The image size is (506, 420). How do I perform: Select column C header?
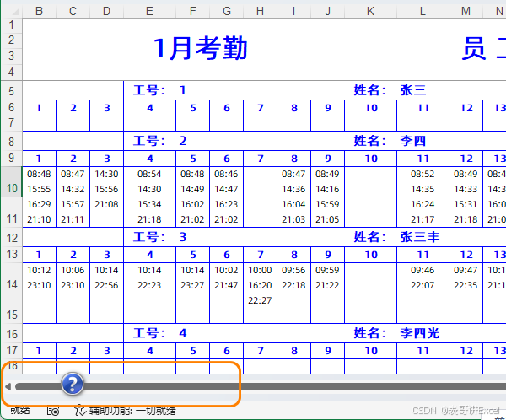[73, 11]
